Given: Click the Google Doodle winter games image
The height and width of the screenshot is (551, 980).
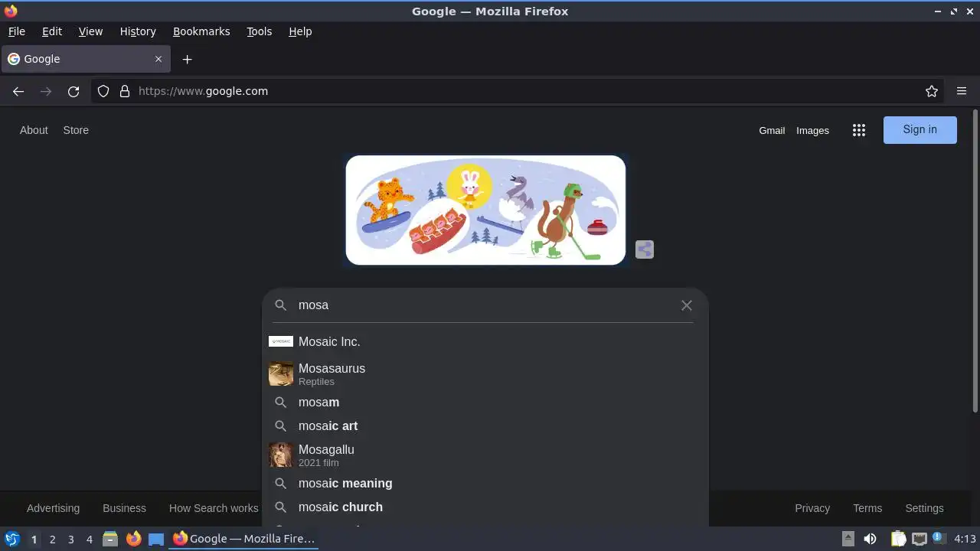Looking at the screenshot, I should coord(485,210).
